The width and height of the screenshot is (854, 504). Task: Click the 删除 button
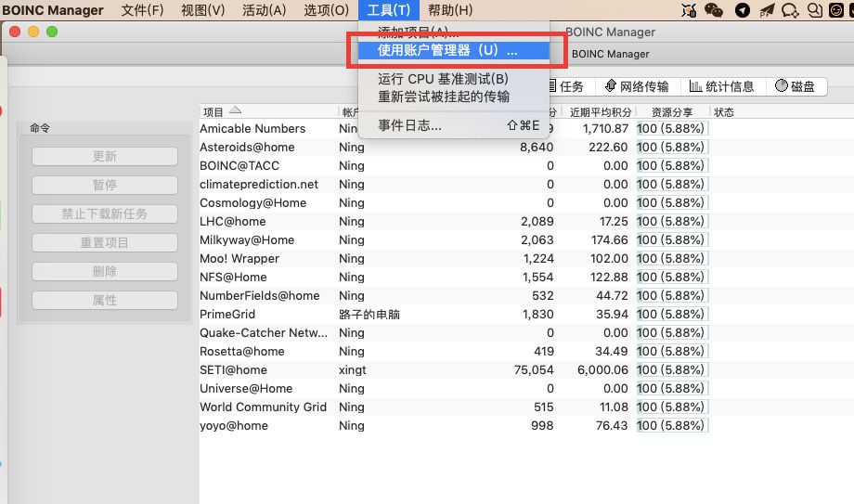coord(105,271)
